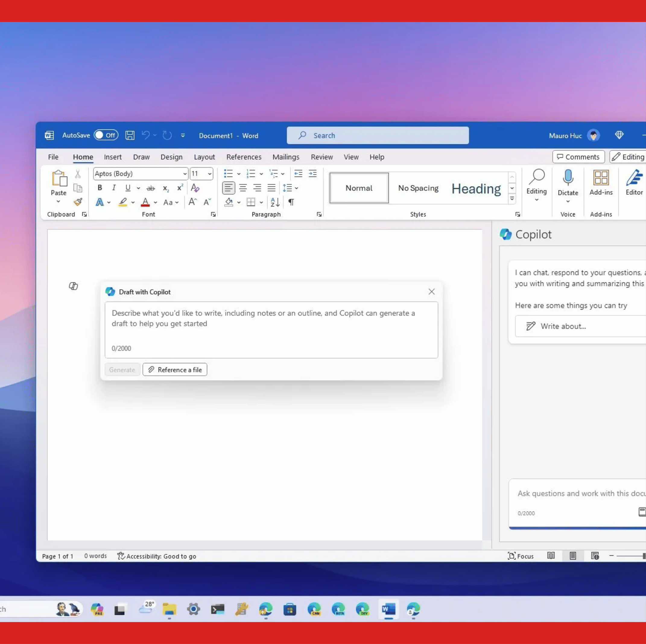Viewport: 646px width, 644px height.
Task: Open the font size 11 dropdown
Action: 210,174
